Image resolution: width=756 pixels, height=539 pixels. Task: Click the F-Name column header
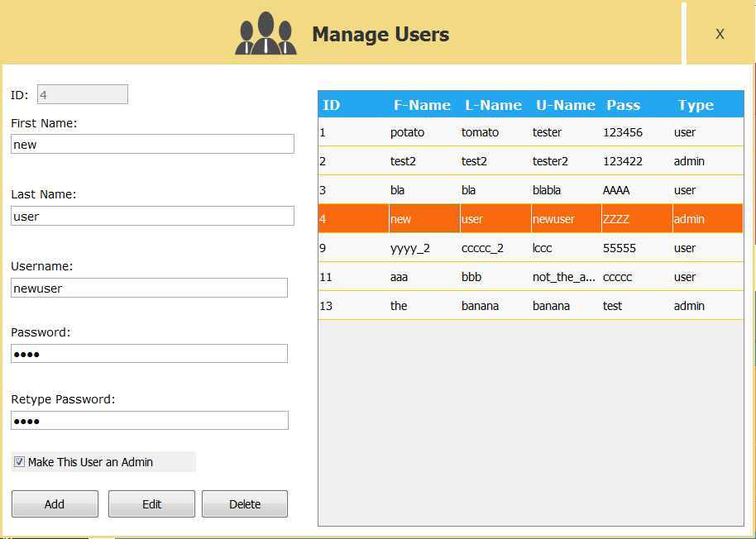422,104
